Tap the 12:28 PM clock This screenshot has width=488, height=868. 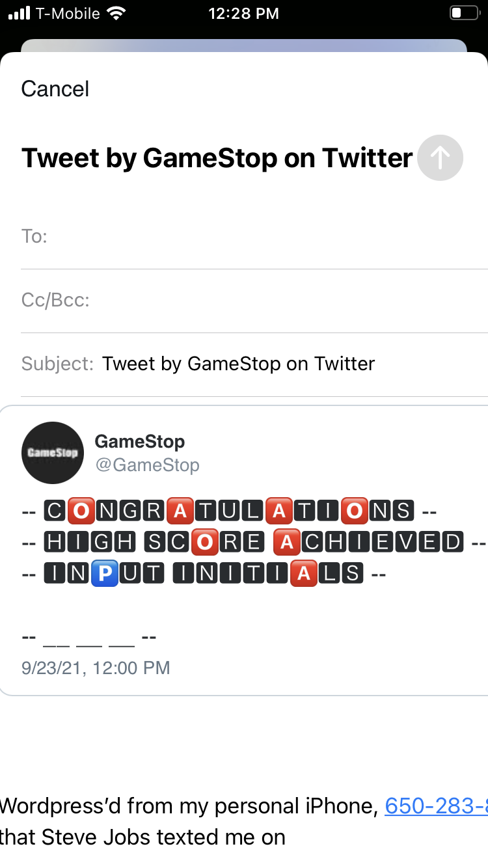[x=243, y=14]
